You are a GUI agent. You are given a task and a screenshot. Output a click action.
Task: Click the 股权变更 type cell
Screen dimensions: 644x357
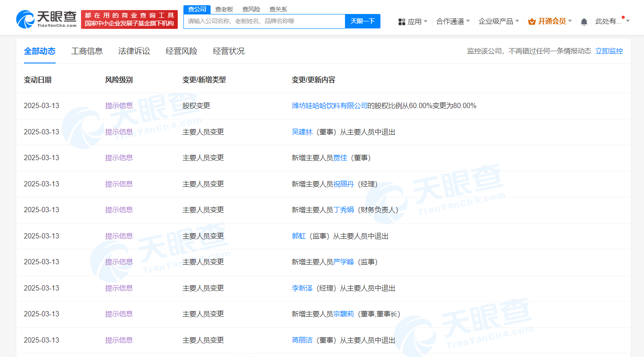point(196,106)
